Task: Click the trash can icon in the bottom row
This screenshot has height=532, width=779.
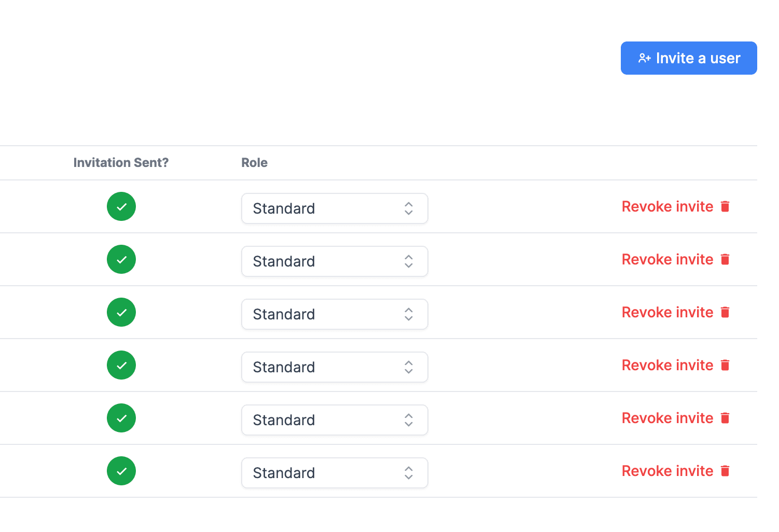Action: tap(725, 471)
